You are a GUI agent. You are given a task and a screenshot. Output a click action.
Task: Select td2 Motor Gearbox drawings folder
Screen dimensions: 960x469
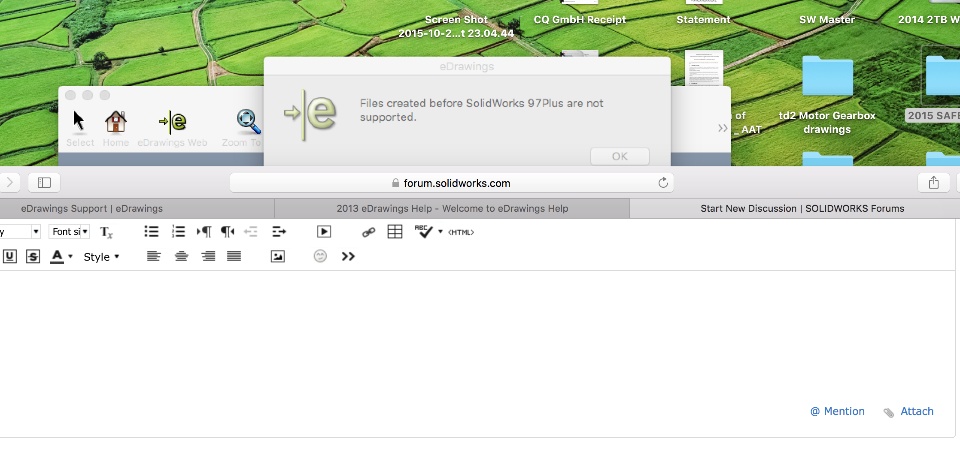coord(827,95)
